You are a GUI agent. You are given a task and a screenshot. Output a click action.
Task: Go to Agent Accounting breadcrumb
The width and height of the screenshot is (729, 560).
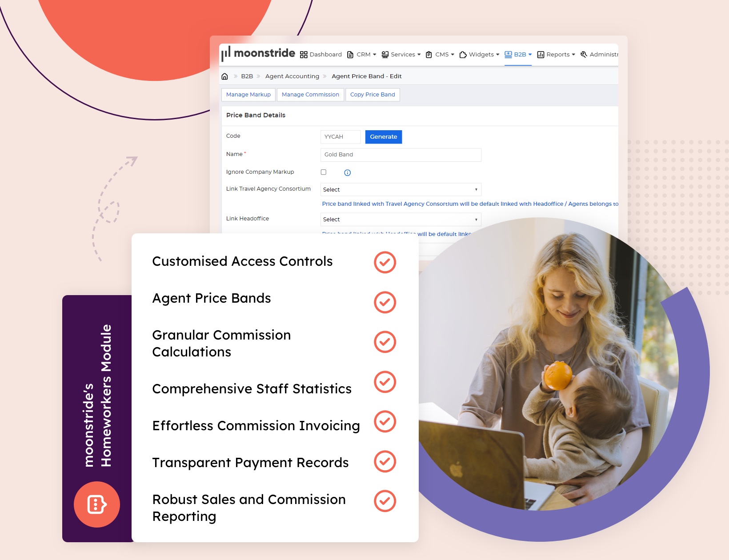[292, 76]
